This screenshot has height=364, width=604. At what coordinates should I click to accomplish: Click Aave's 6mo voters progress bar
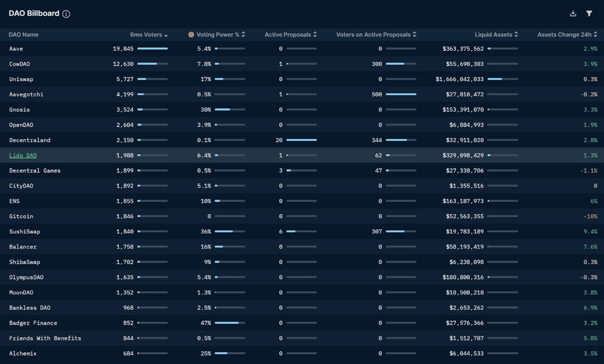tap(152, 49)
